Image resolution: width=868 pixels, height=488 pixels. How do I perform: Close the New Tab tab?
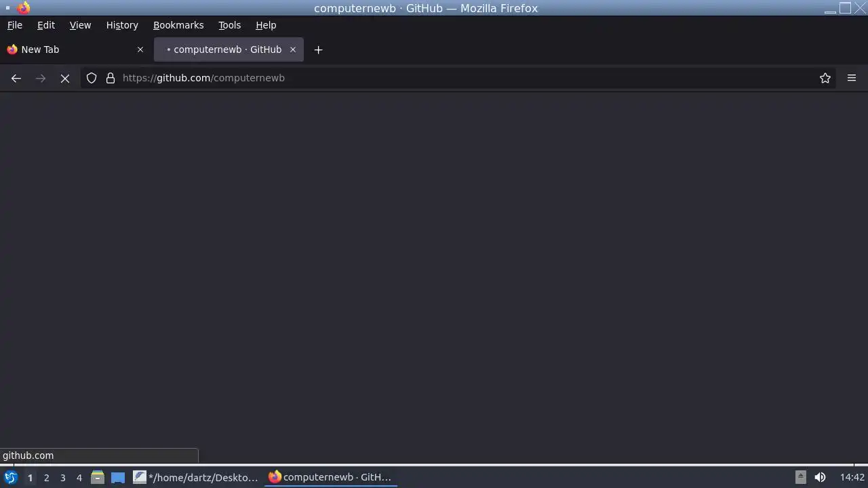click(140, 49)
